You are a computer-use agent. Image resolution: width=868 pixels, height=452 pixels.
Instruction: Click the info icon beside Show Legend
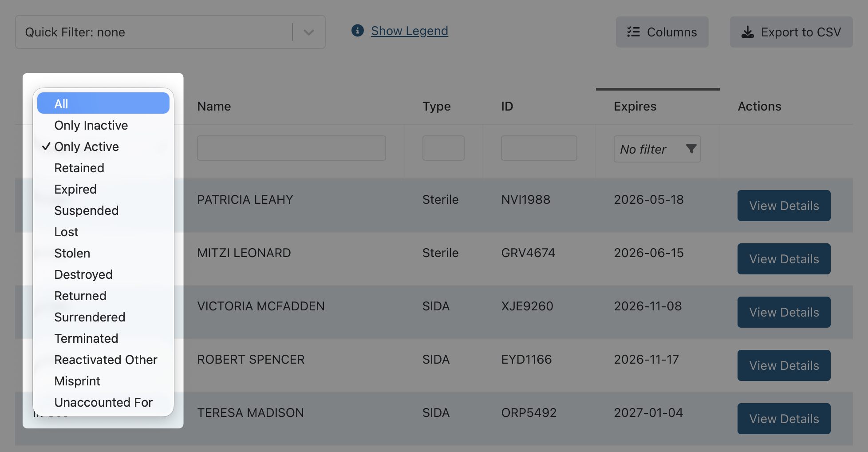(357, 31)
